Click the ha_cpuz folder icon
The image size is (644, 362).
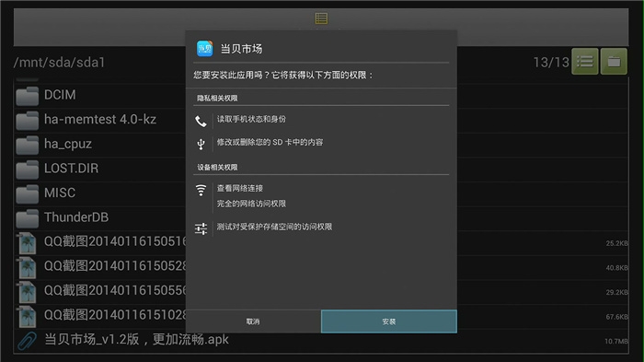point(27,145)
